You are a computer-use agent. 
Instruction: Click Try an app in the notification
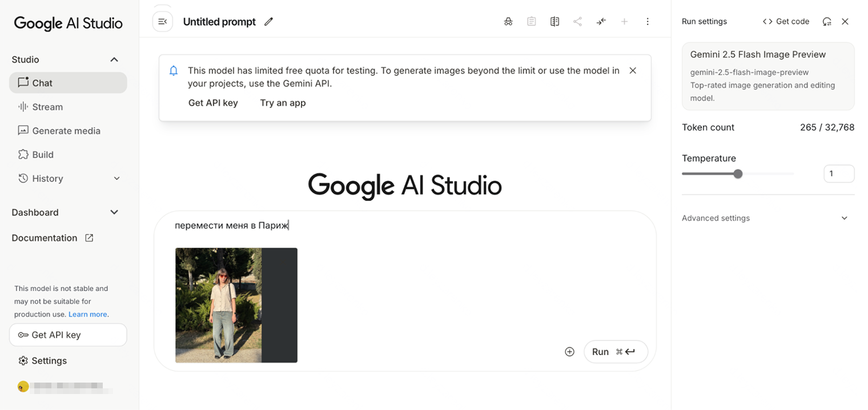tap(283, 103)
